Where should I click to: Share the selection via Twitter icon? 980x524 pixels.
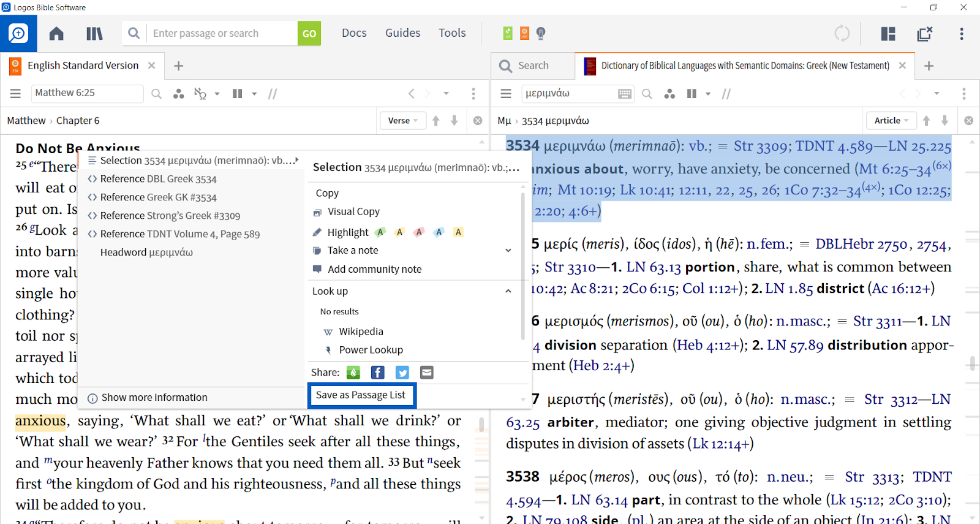point(402,372)
